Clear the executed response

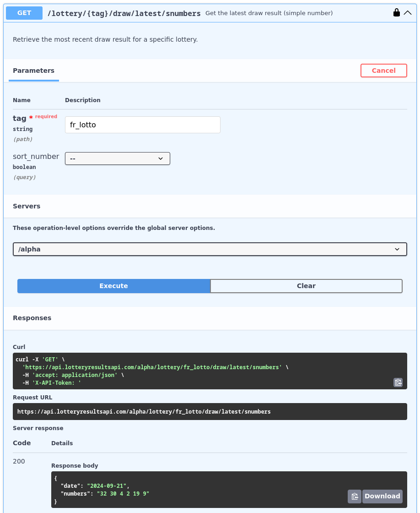306,286
